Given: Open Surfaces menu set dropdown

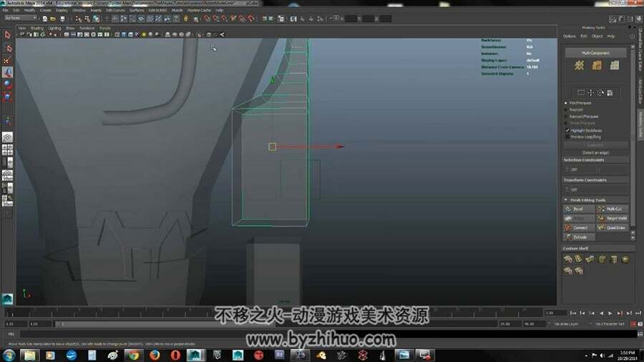Looking at the screenshot, I should pos(21,18).
